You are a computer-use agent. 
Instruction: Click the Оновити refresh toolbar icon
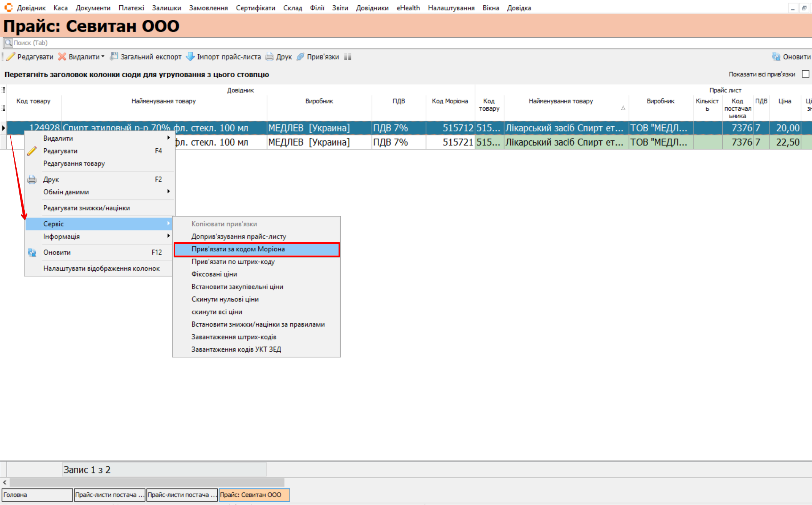pyautogui.click(x=776, y=57)
